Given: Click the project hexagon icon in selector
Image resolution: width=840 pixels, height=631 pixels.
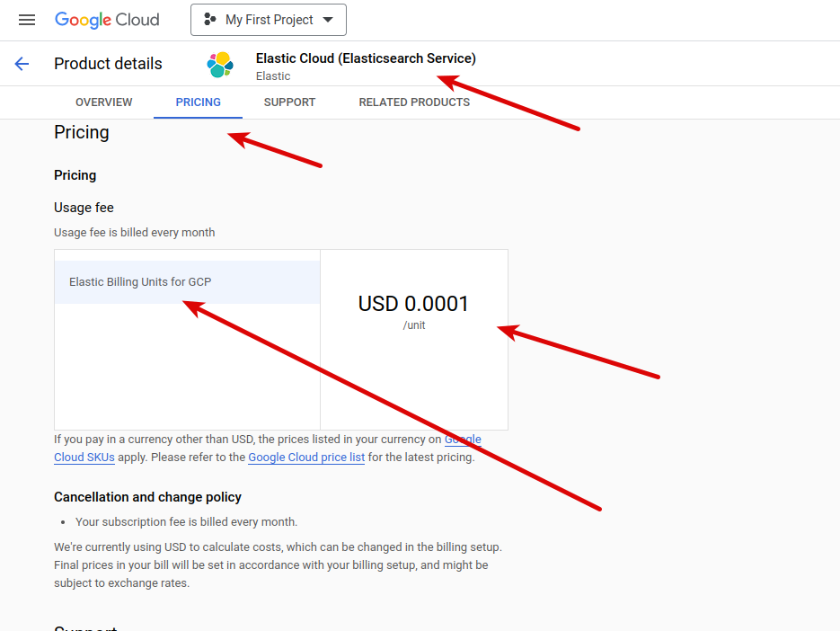Looking at the screenshot, I should click(x=209, y=20).
